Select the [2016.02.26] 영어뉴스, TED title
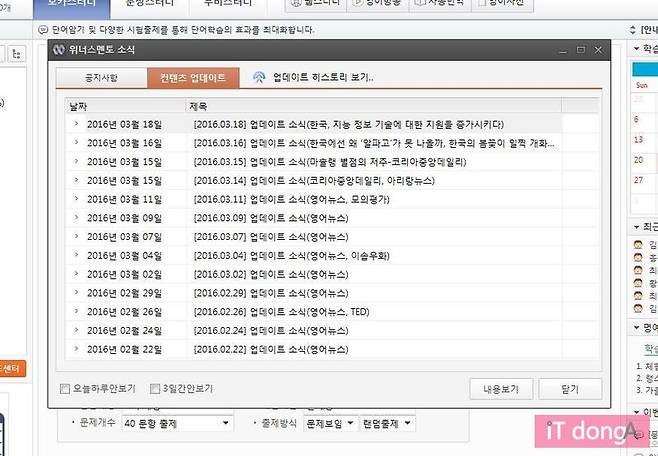The width and height of the screenshot is (658, 456). 282,312
